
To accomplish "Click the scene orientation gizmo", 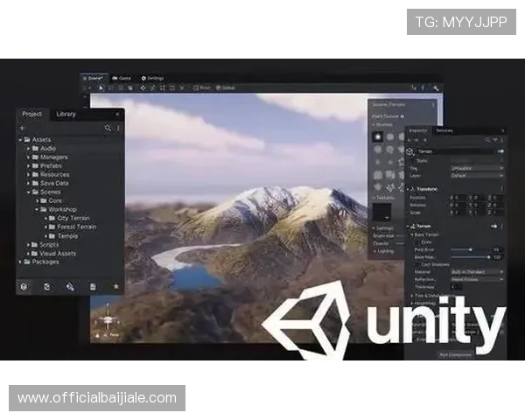I will tap(109, 316).
